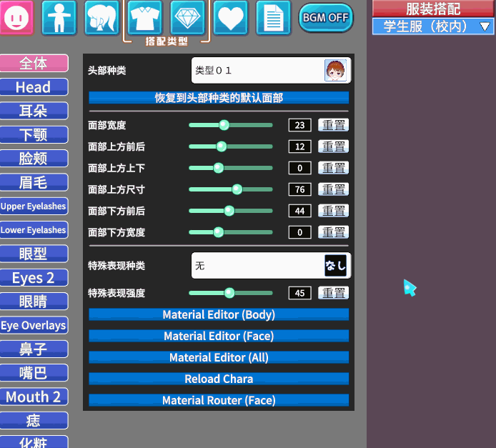Click 恢复到头部种类的默认面部 button
The image size is (496, 448).
219,98
